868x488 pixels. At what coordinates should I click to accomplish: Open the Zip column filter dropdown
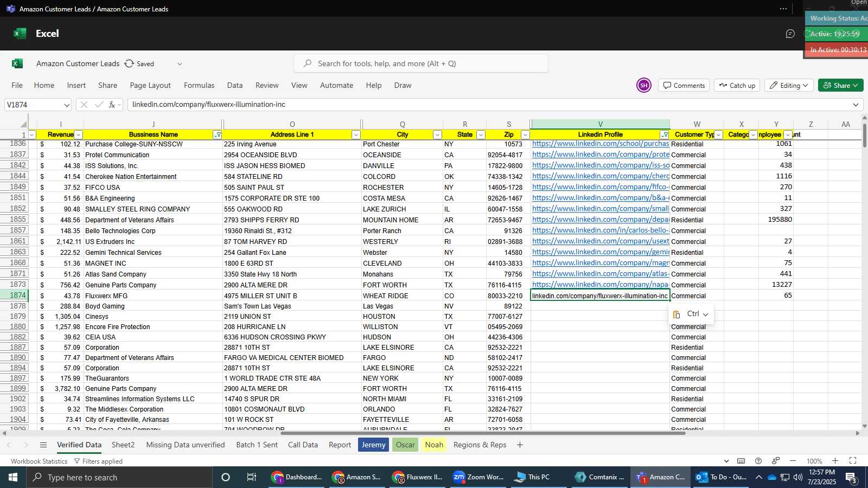(x=525, y=134)
